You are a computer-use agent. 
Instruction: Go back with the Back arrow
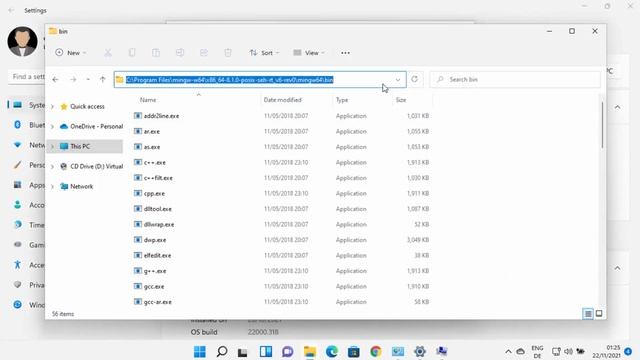coord(56,80)
